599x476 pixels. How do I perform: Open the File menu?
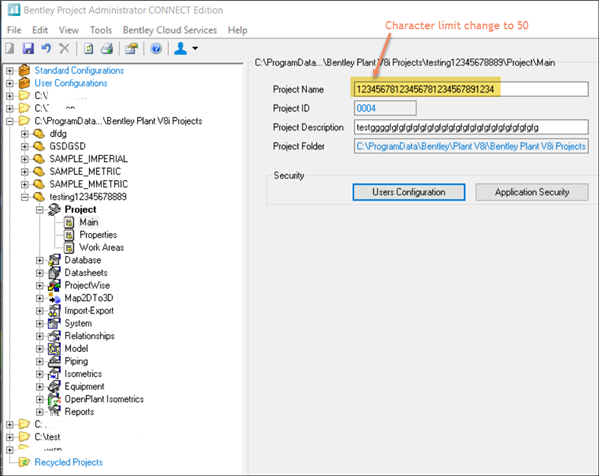pos(14,30)
